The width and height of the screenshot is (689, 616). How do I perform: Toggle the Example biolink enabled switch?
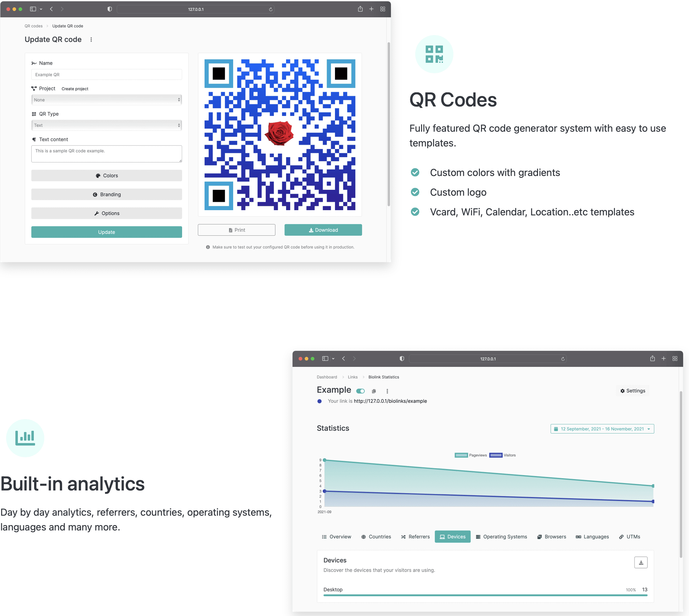pyautogui.click(x=360, y=391)
